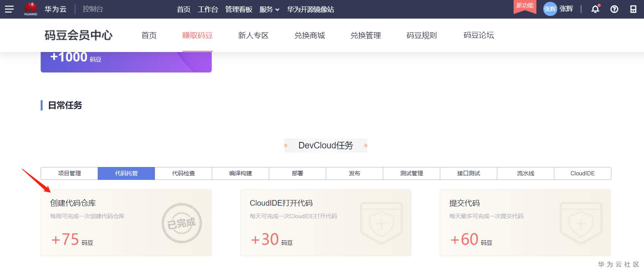Click the 已完成 stamp on 创建代码仓库 card
Screen dimensions: 644x274
tap(182, 223)
